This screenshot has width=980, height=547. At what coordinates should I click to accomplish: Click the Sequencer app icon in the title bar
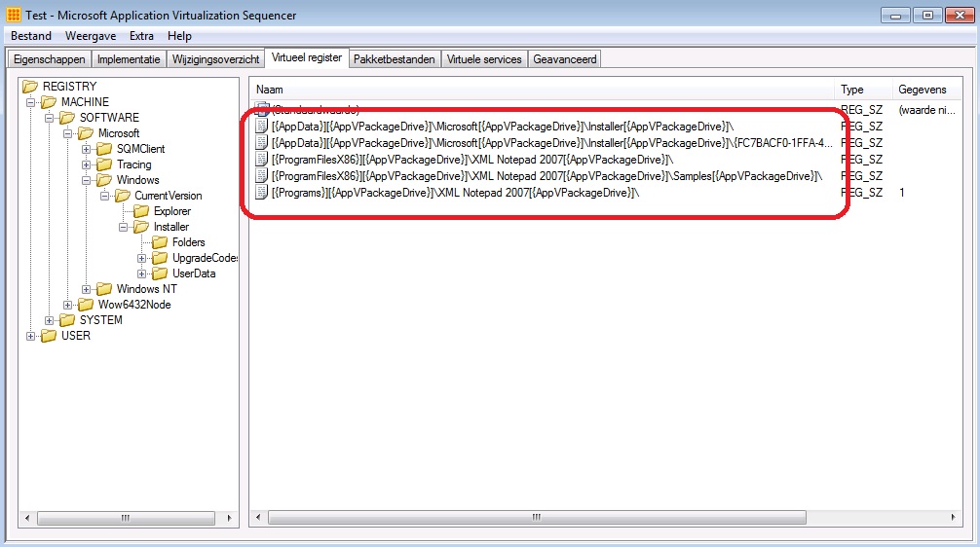pyautogui.click(x=13, y=15)
